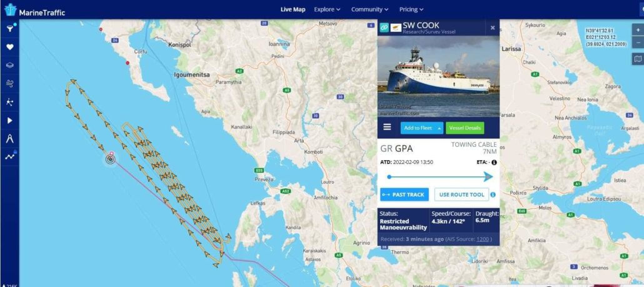The image size is (644, 287).
Task: Open the locked analytics chart icon
Action: click(10, 156)
